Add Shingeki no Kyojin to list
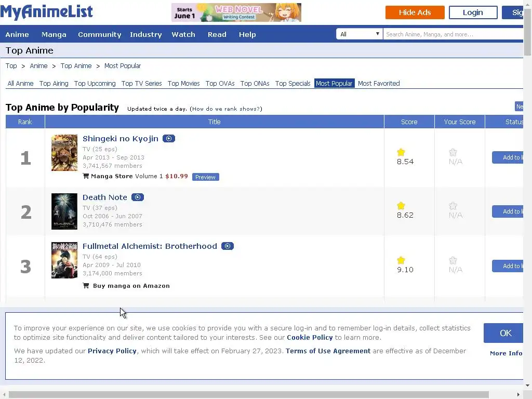The width and height of the screenshot is (532, 399). tap(508, 157)
